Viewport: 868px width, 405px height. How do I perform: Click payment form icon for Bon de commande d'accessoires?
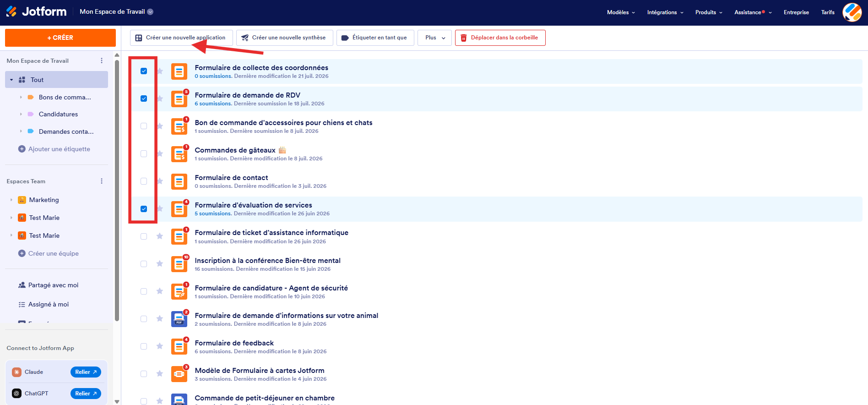click(x=179, y=126)
